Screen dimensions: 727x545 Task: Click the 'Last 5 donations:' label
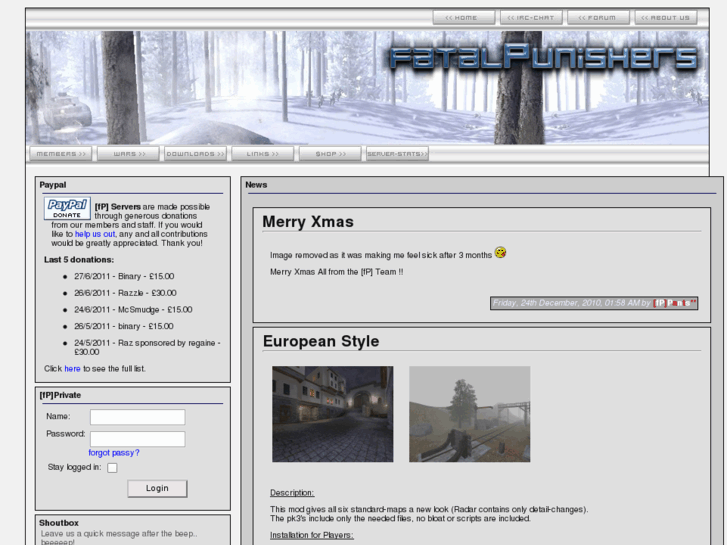tap(79, 260)
